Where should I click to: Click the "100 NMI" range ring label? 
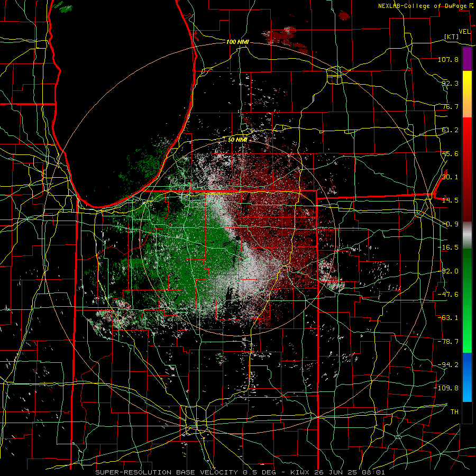[237, 42]
